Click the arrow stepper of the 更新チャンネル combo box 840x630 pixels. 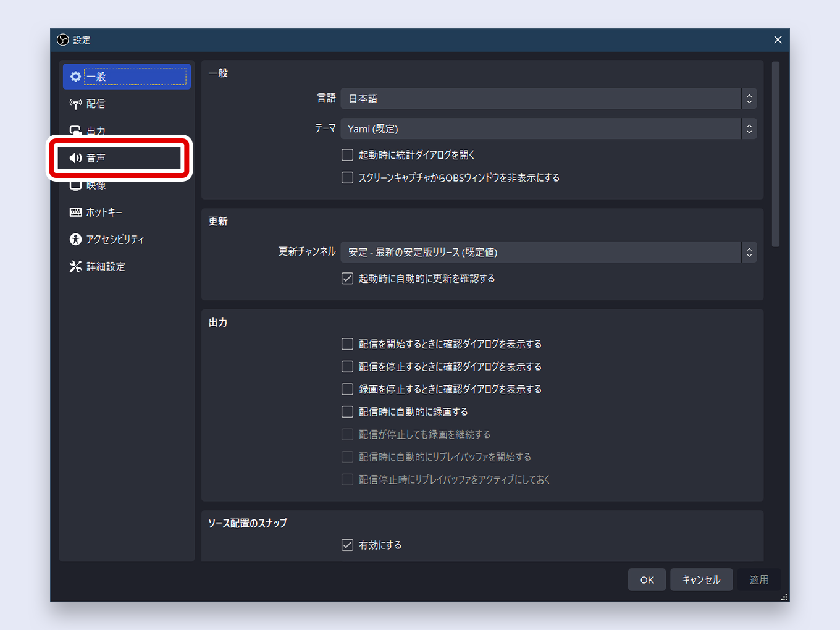click(749, 252)
